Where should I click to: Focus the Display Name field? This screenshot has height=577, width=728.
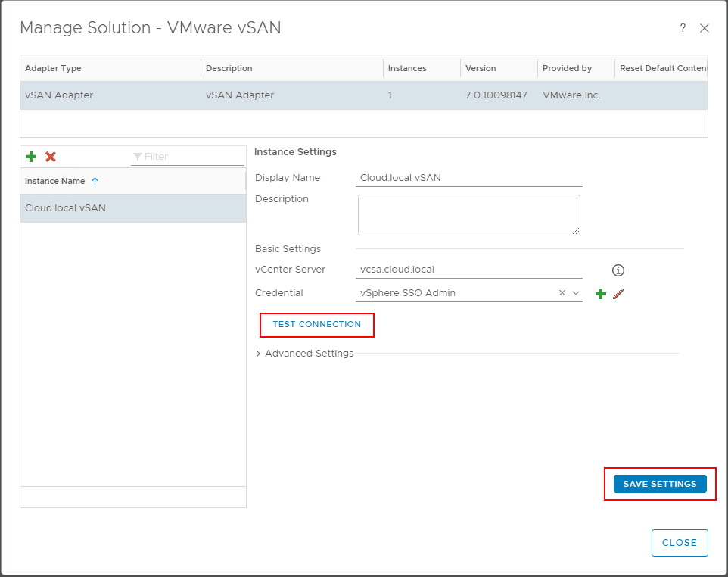tap(469, 177)
